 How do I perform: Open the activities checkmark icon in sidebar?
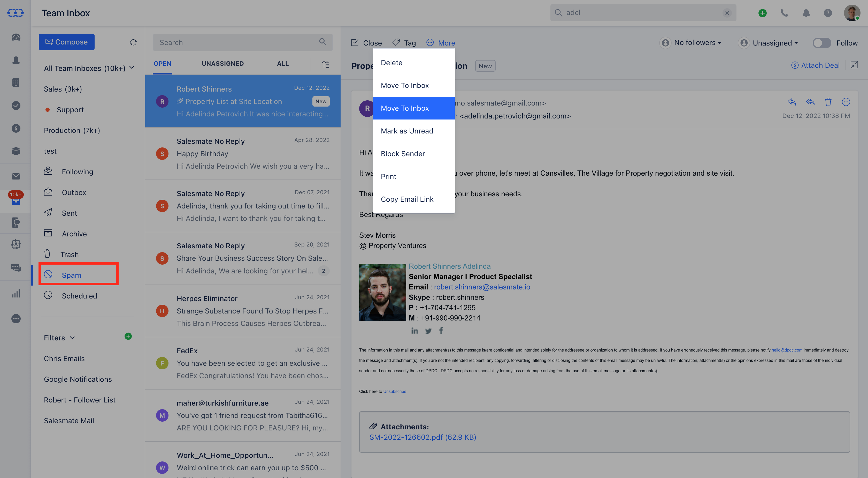pos(16,106)
